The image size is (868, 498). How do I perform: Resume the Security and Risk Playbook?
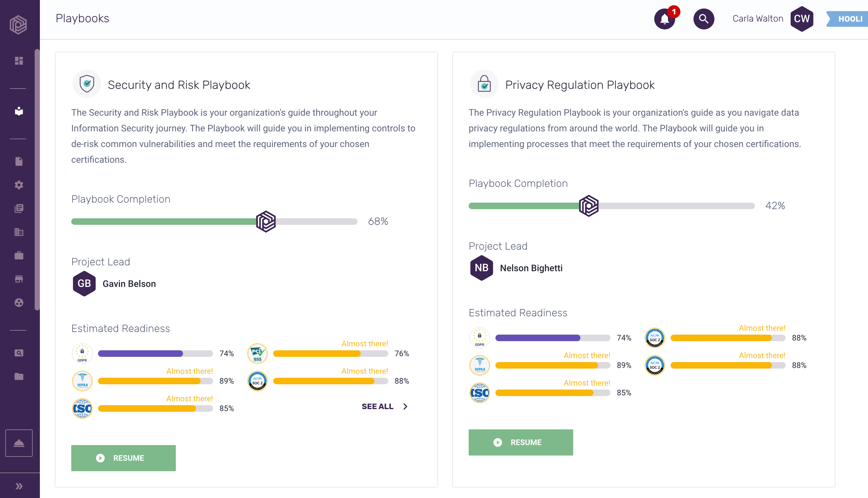tap(123, 457)
